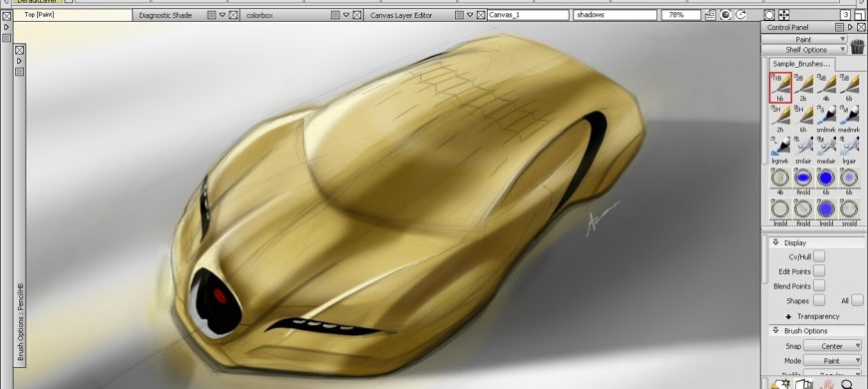Screen dimensions: 868x389
Task: Enable the Edit Points checkbox
Action: click(819, 271)
